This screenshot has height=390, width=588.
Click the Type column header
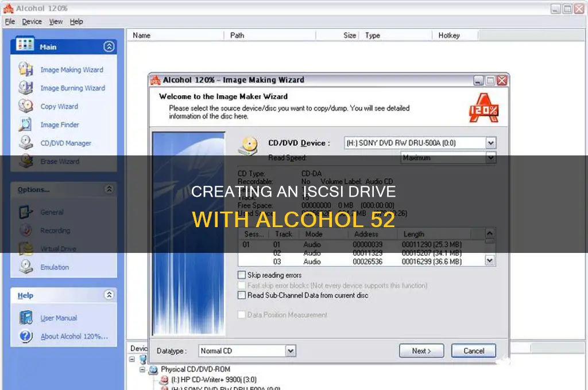[396, 35]
